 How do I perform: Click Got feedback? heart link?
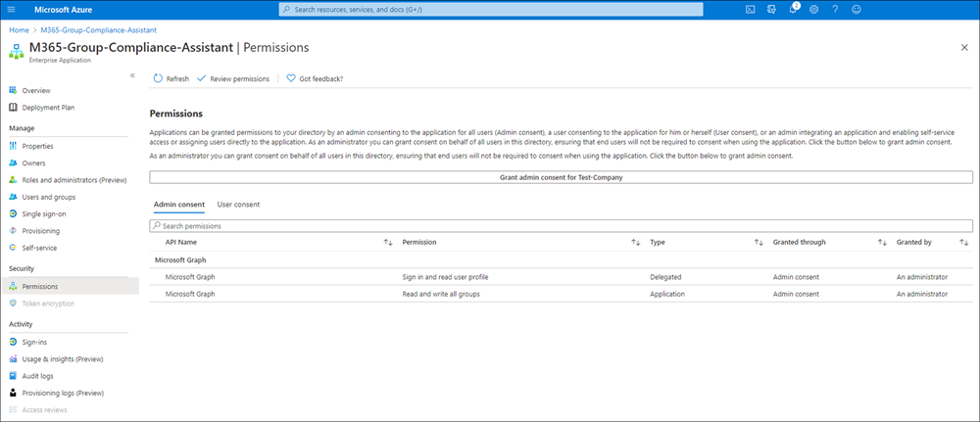pyautogui.click(x=315, y=78)
